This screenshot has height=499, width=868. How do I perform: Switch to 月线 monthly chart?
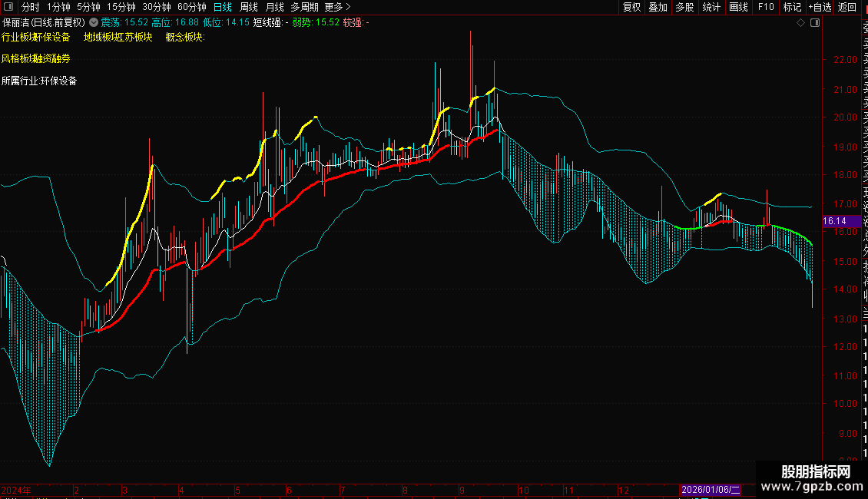pyautogui.click(x=274, y=7)
